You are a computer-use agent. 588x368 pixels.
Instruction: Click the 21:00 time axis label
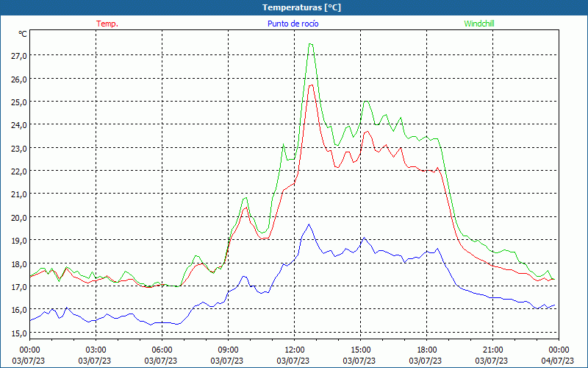click(x=492, y=350)
